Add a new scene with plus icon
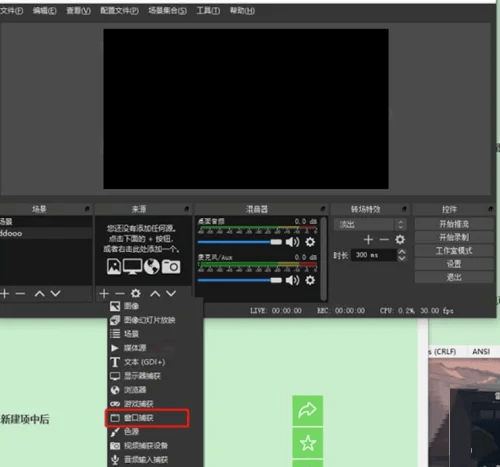 [5, 294]
